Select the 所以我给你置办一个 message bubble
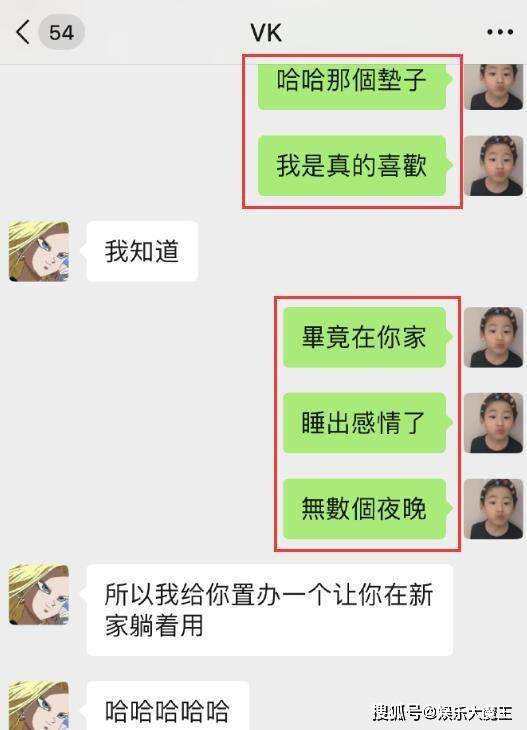527x730 pixels. [x=270, y=610]
